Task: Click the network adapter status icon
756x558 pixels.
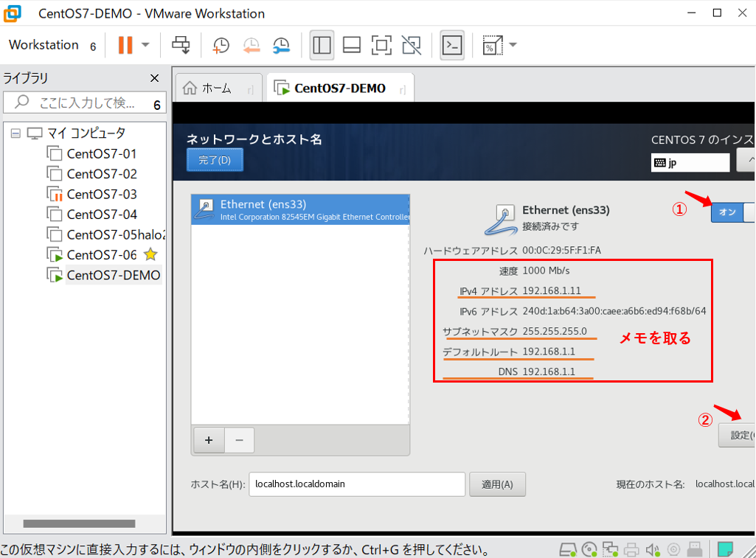Action: pos(610,549)
